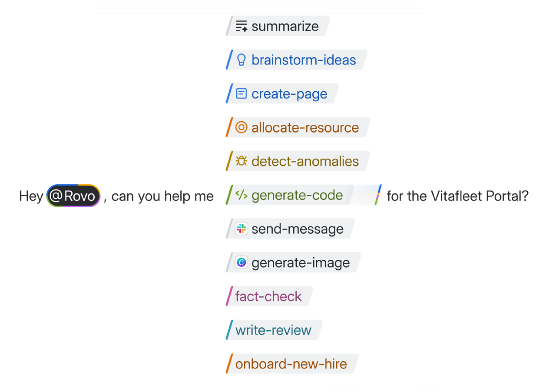Click the Slack icon on send-message
This screenshot has height=392, width=556.
tap(242, 229)
